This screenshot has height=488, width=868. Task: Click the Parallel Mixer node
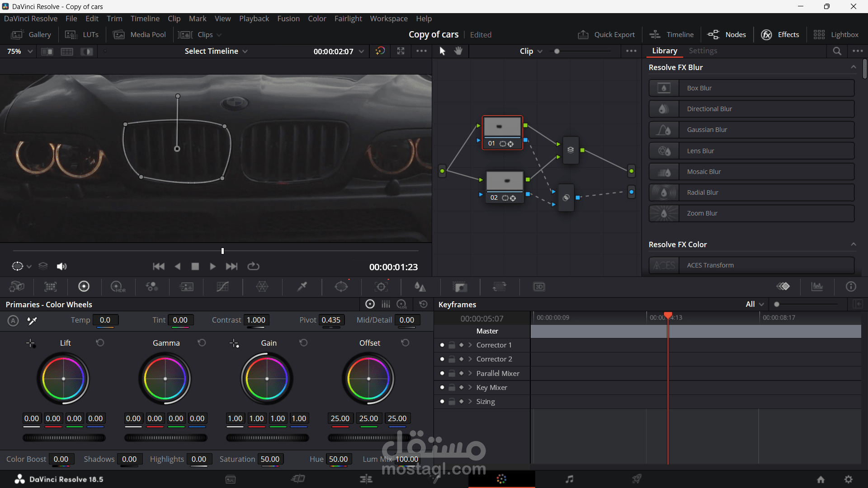click(x=571, y=150)
